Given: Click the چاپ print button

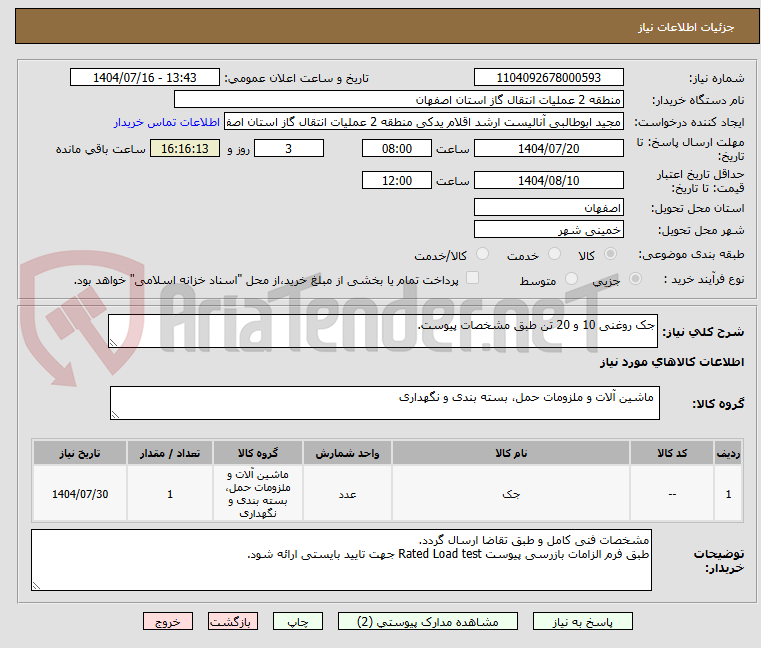Looking at the screenshot, I should pos(298,621).
